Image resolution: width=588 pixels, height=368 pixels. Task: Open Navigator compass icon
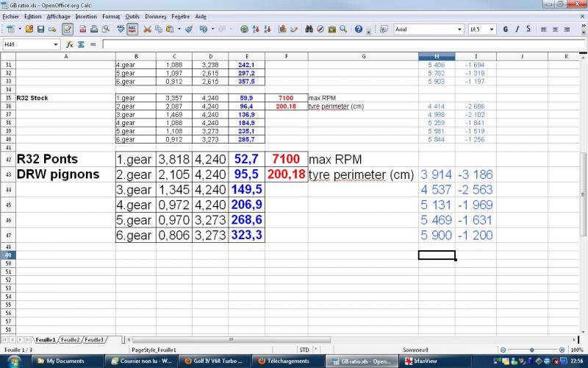pyautogui.click(x=320, y=29)
